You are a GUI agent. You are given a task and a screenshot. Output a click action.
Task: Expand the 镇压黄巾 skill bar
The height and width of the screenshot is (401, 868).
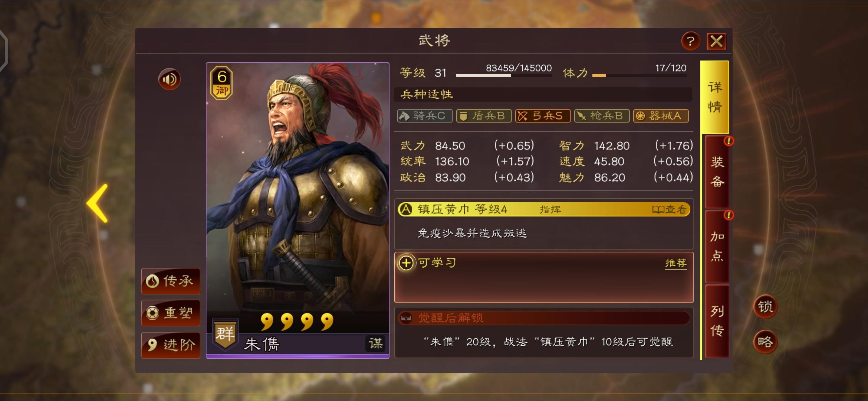544,209
